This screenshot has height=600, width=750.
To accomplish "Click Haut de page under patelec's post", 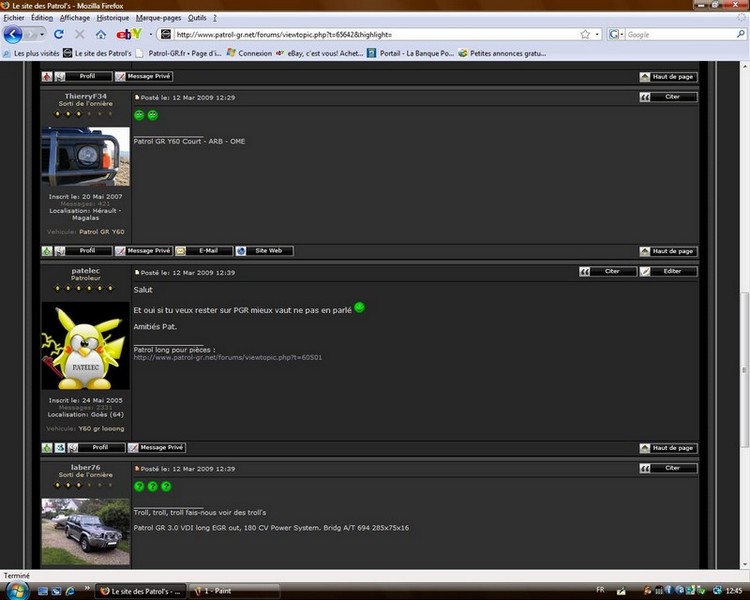I will point(669,448).
